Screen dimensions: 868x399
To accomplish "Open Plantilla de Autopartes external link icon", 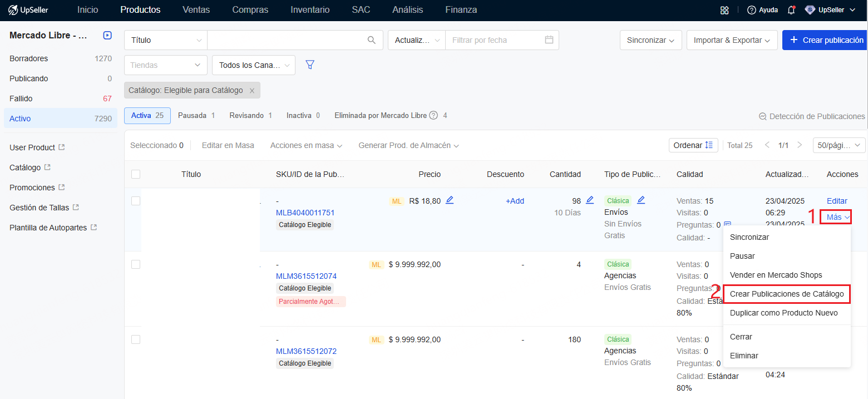I will 94,228.
